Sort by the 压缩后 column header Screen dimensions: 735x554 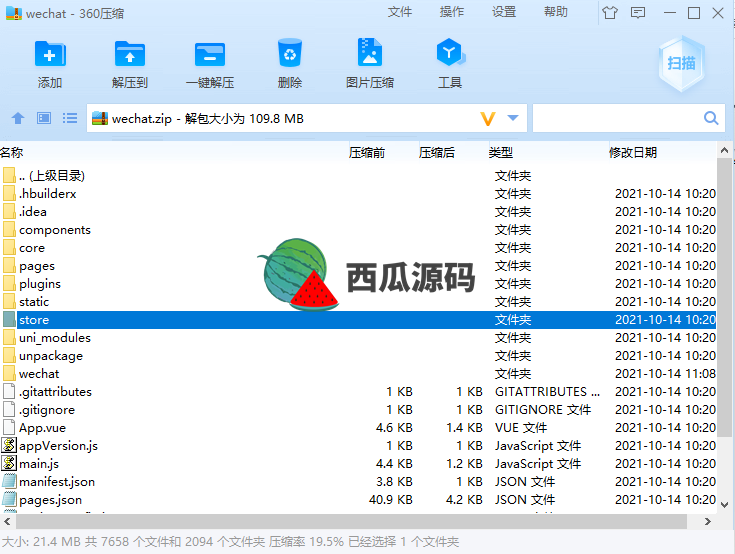(x=437, y=152)
